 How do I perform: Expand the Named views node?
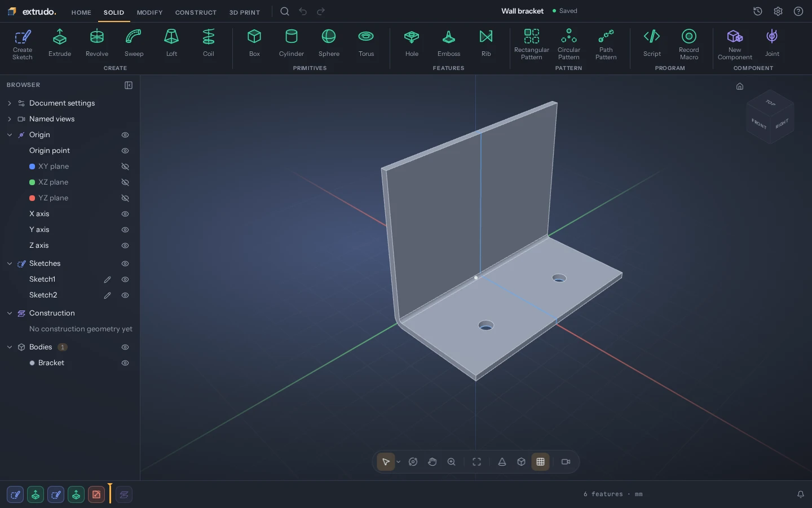(x=10, y=119)
